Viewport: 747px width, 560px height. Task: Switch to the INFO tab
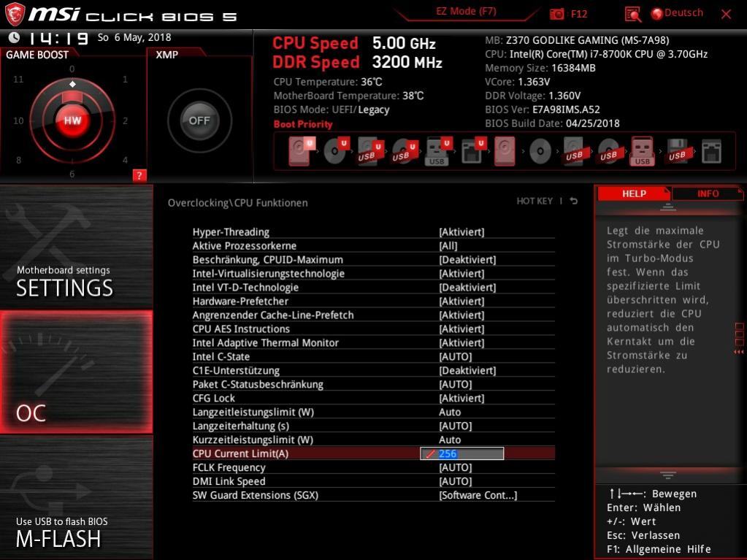pyautogui.click(x=708, y=193)
